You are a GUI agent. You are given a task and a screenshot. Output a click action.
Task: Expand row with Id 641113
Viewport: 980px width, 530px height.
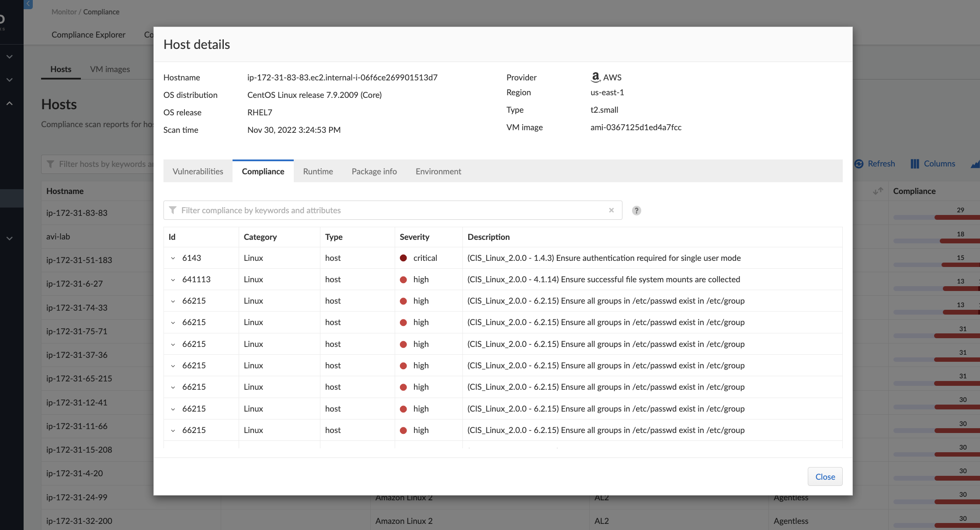click(x=173, y=280)
